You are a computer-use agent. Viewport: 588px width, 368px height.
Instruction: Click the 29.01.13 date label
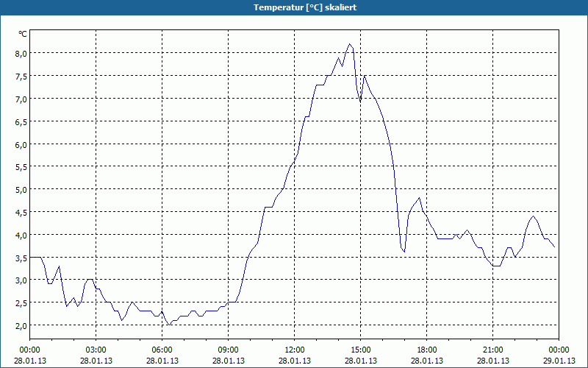tap(559, 361)
